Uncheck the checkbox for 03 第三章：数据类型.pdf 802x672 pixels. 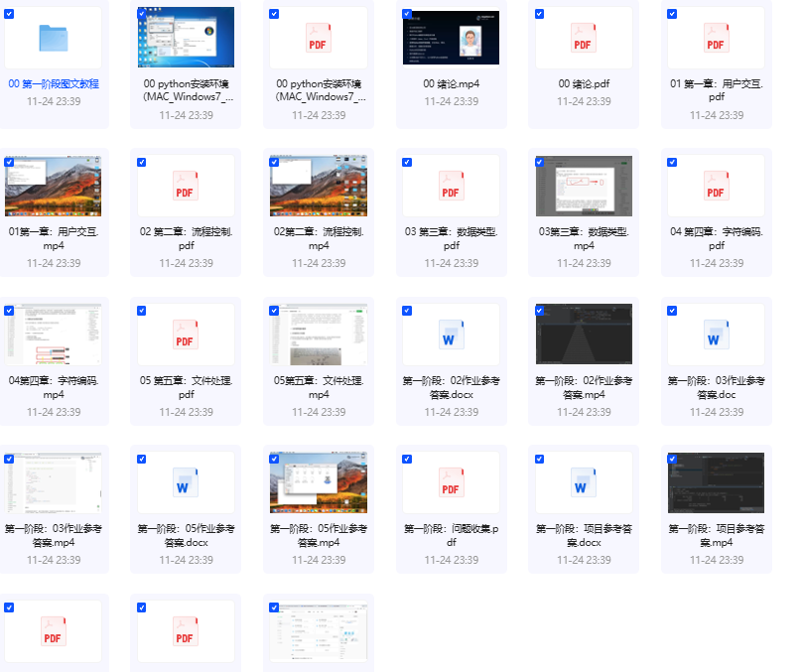(x=407, y=162)
